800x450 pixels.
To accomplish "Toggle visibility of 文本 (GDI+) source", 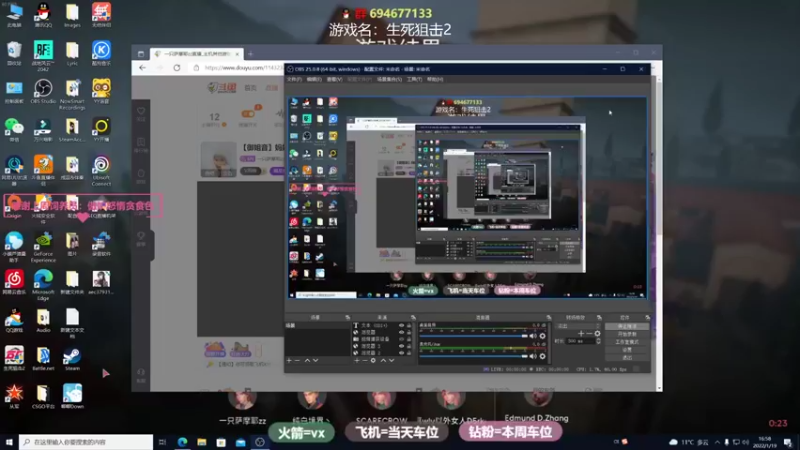I will pos(402,326).
